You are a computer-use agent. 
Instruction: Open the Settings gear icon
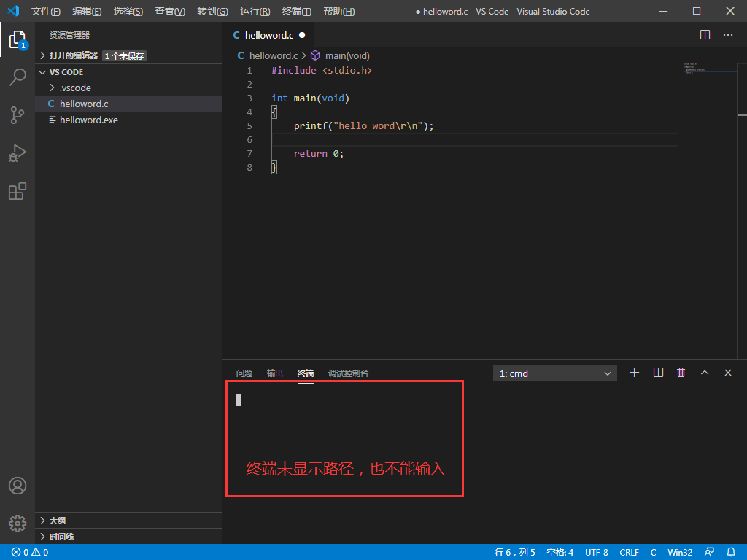coord(17,522)
